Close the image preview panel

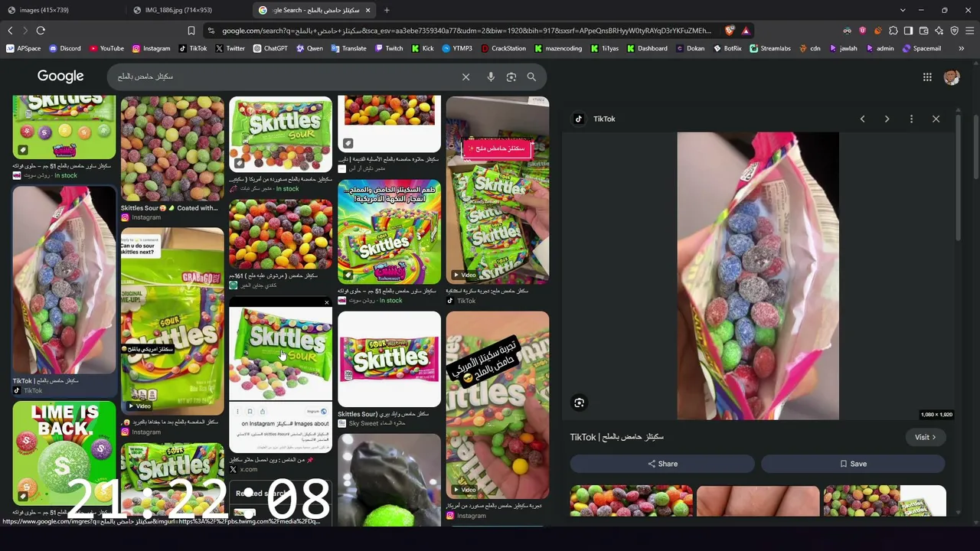click(936, 119)
